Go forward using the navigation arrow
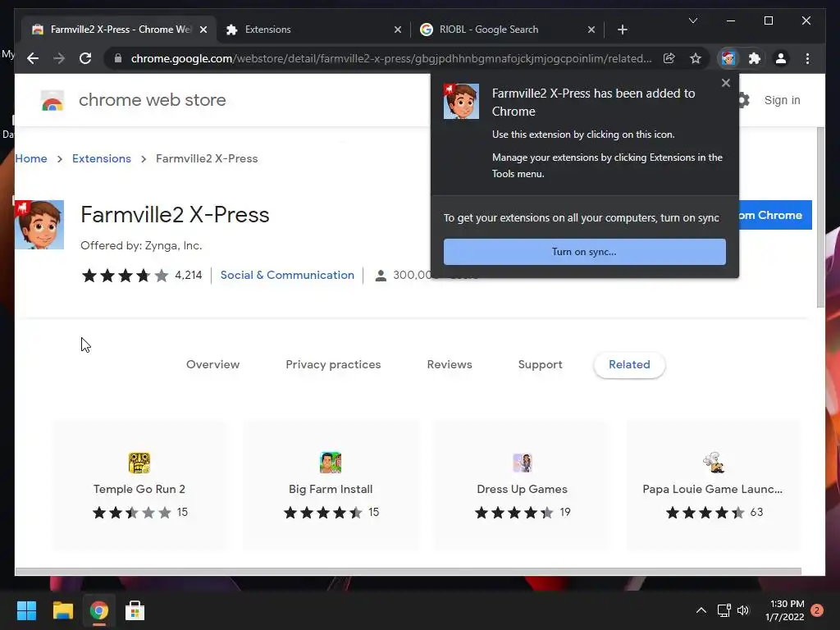 [59, 58]
